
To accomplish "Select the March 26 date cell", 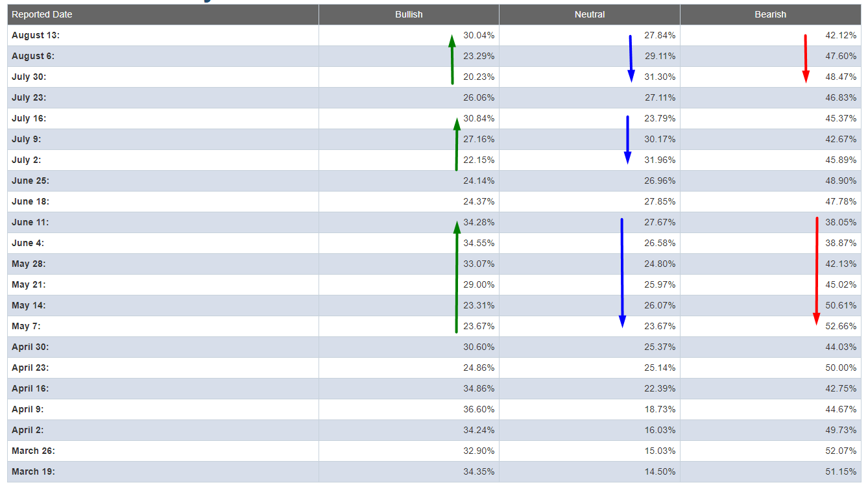I will point(33,451).
